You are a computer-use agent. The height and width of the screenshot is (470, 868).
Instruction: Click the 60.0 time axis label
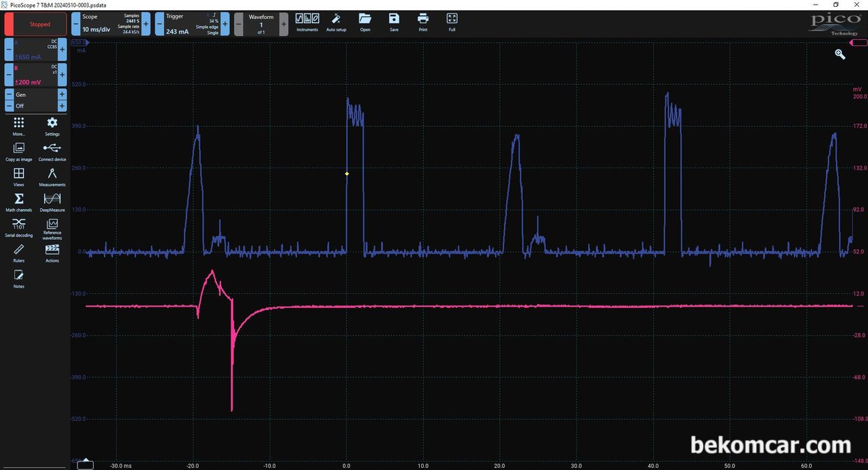(x=806, y=466)
